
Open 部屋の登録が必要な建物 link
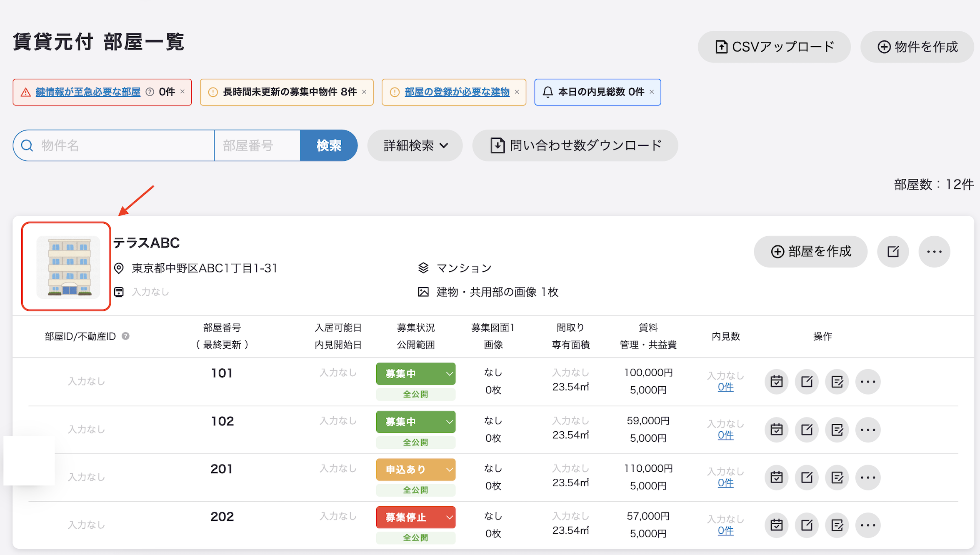click(457, 92)
